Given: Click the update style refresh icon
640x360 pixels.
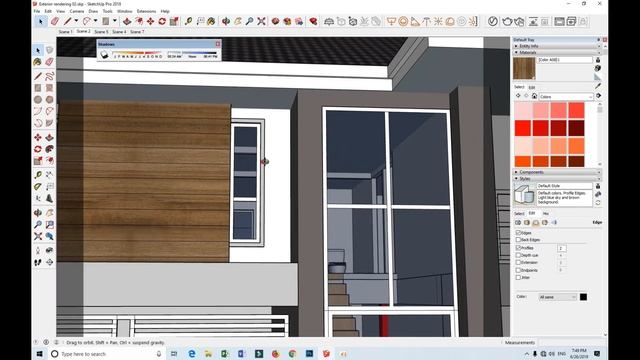Looking at the screenshot, I should click(x=598, y=203).
